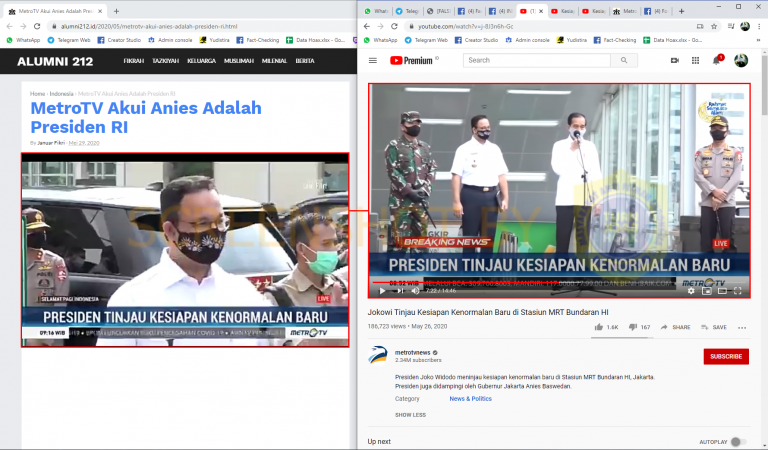Open the MUSLIMAH menu on Alumni 212
The height and width of the screenshot is (450, 768).
(239, 61)
